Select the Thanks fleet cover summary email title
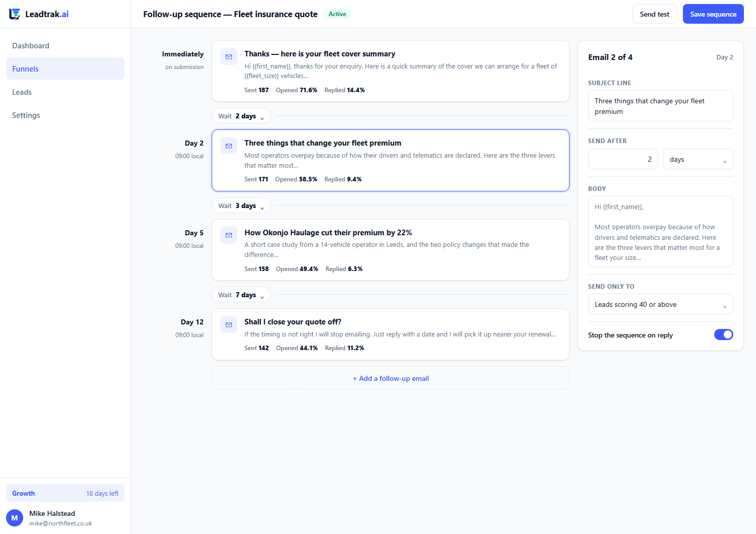Screen dimensions: 756x534 point(320,54)
